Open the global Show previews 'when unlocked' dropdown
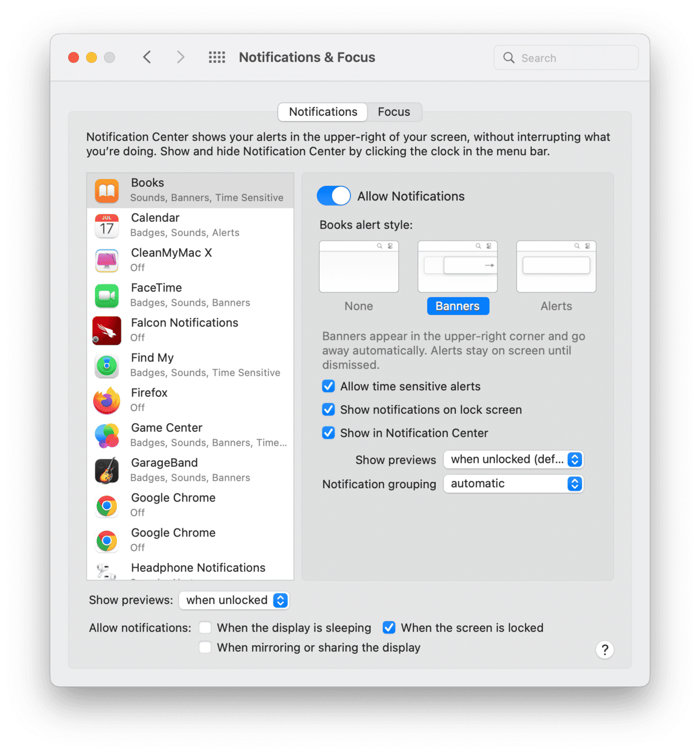Viewport: 700px width, 753px height. pyautogui.click(x=234, y=600)
